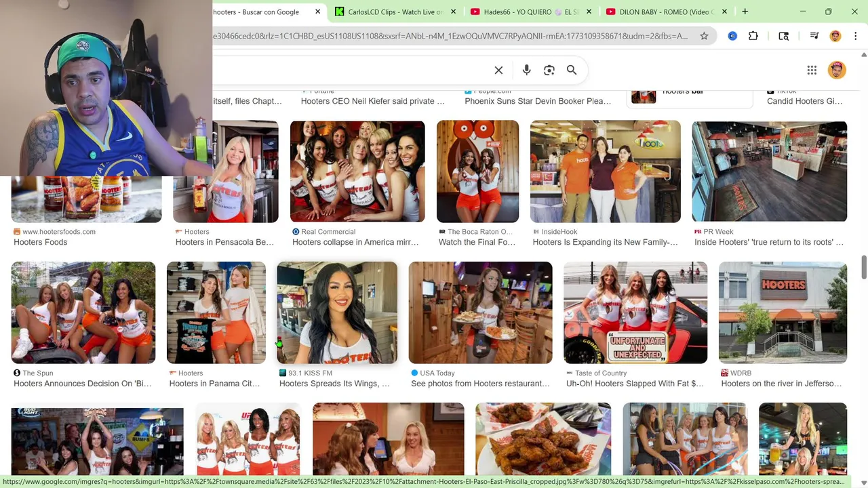
Task: Open Google Lens image search
Action: point(549,70)
